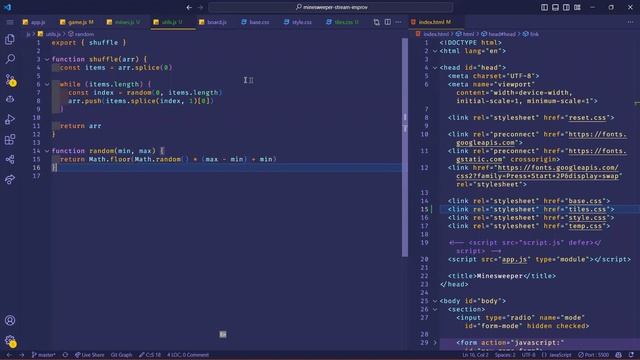The height and width of the screenshot is (360, 640).
Task: Open the Live Share activity bar icon
Action: pos(10,180)
